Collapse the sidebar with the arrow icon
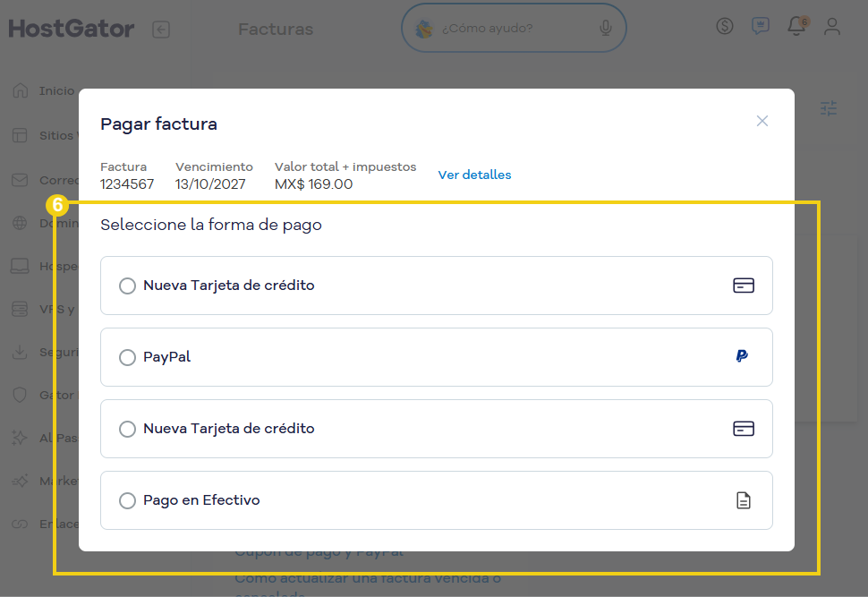 point(161,30)
